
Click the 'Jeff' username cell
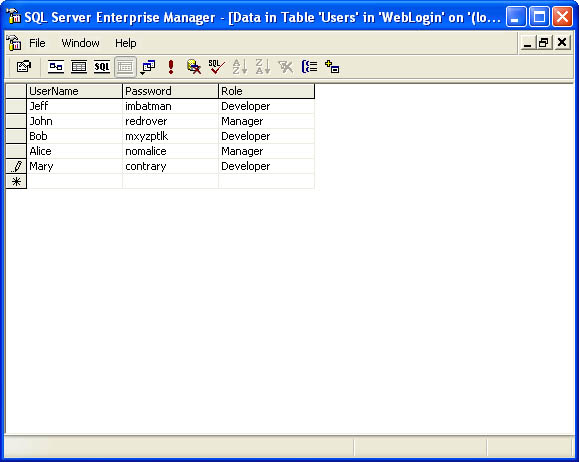coord(74,106)
